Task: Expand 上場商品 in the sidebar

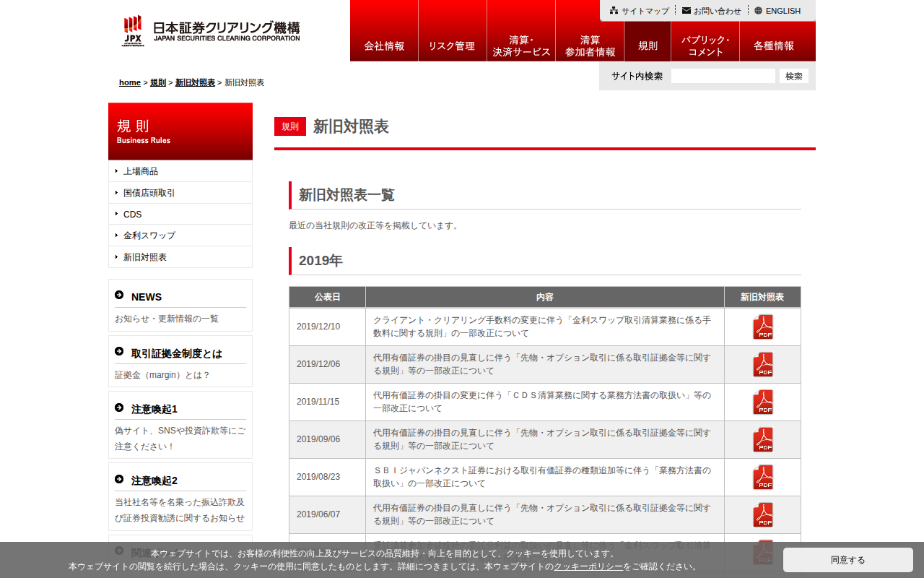Action: coord(141,171)
